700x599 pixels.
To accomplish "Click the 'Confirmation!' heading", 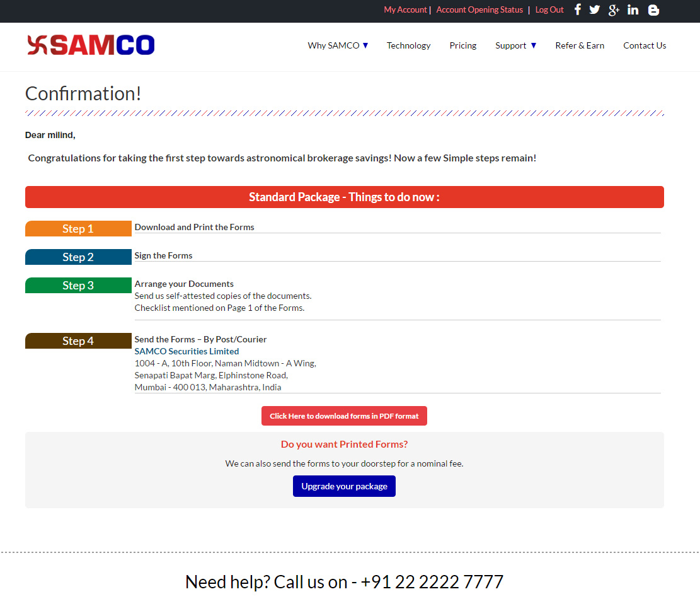I will click(83, 94).
